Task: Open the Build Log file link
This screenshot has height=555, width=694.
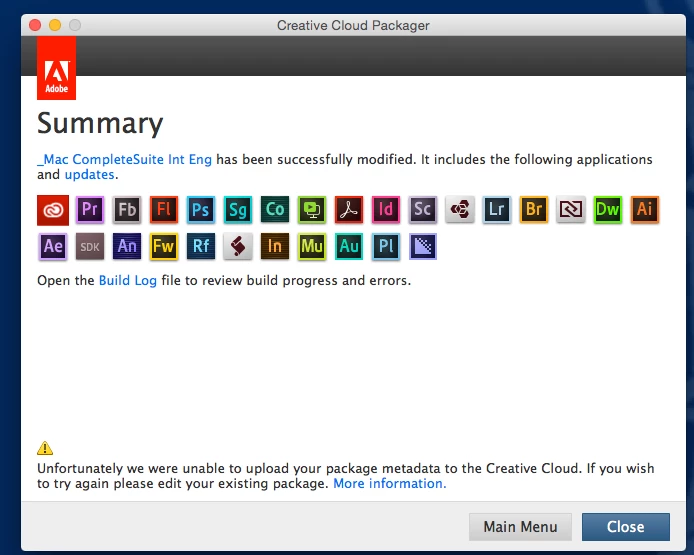Action: (x=127, y=281)
